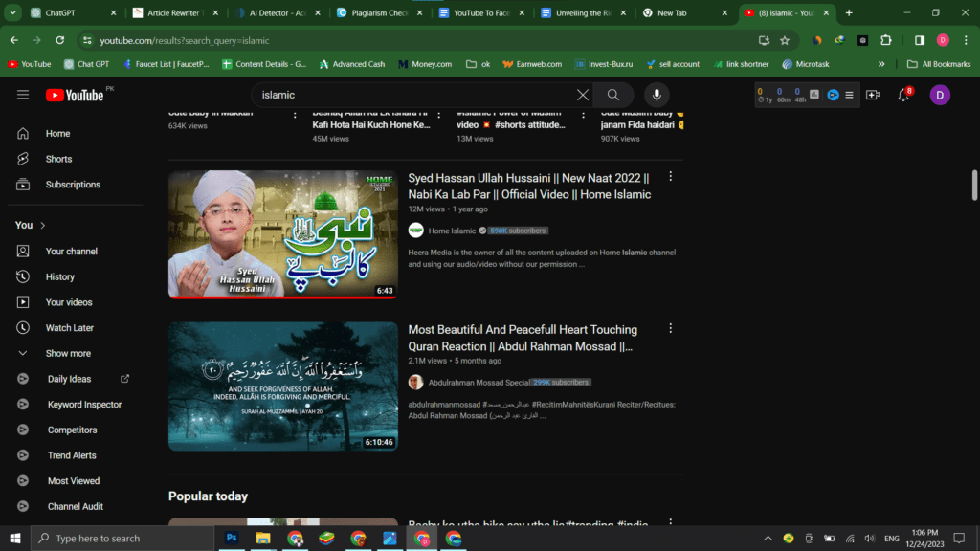The image size is (980, 551).
Task: Open the three-dot menu on Syed Hassan video
Action: pos(670,176)
